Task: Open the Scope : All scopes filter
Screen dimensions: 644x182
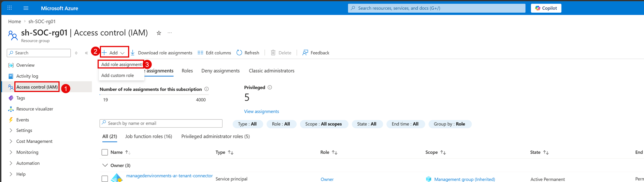Action: point(324,124)
